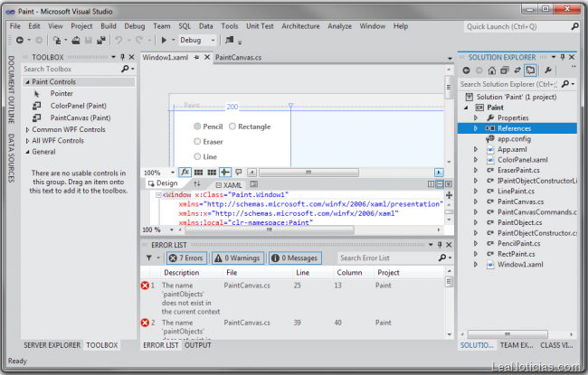Open the Debug menu

tap(135, 26)
